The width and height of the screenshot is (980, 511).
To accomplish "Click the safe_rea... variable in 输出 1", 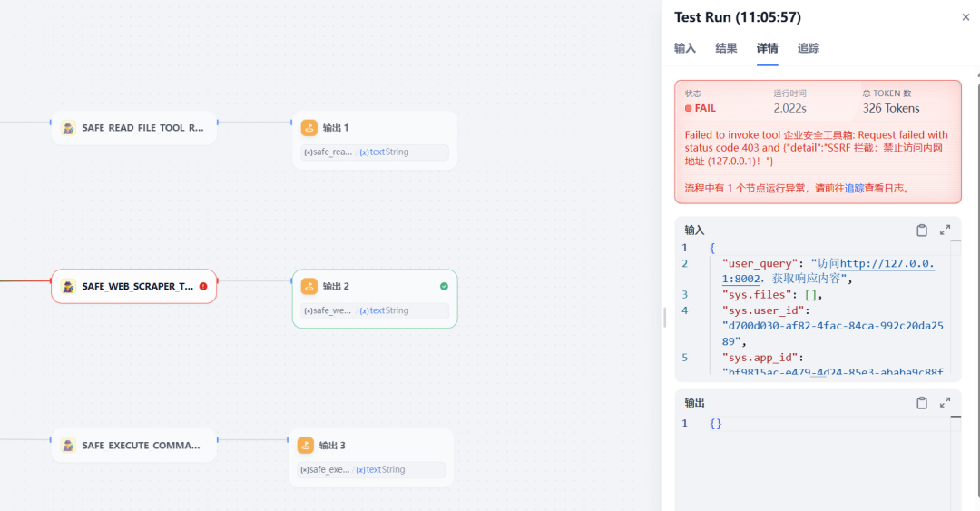I will coord(328,152).
